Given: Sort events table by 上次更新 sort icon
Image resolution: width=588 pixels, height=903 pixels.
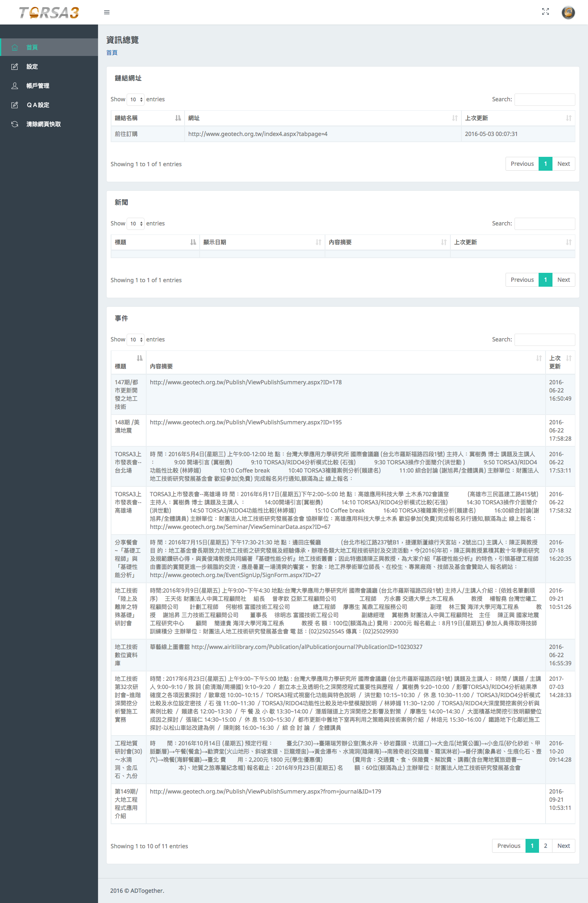Looking at the screenshot, I should click(569, 358).
